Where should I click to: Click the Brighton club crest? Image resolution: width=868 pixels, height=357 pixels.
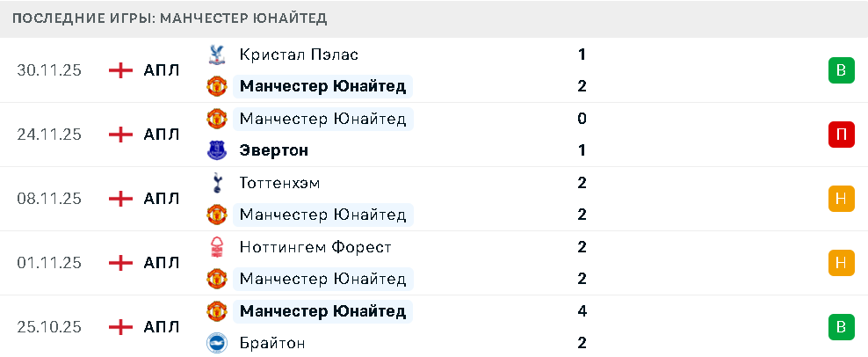click(216, 343)
